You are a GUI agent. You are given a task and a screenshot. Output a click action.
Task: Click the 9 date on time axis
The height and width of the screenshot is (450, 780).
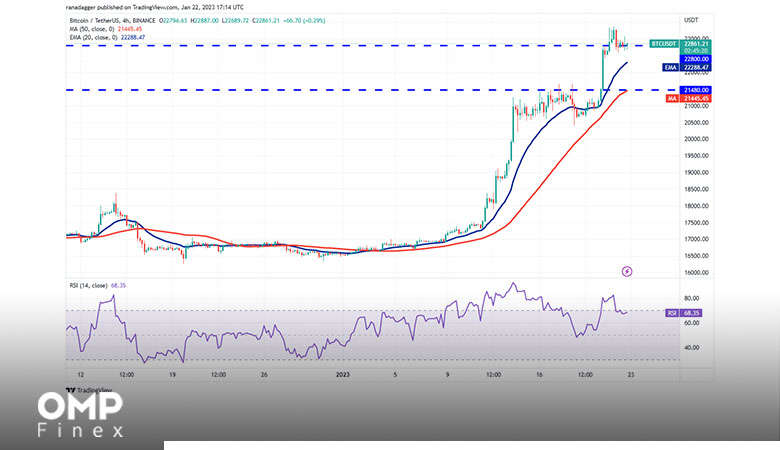(448, 374)
